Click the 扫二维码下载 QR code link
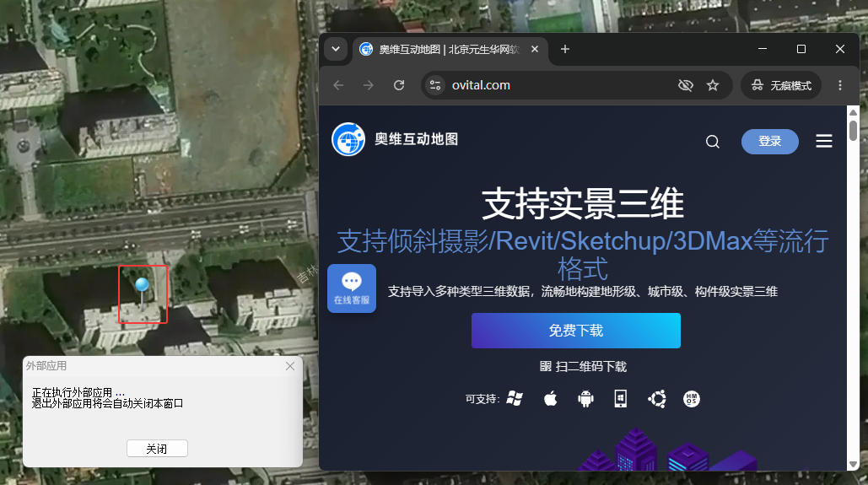The image size is (868, 485). pos(583,367)
